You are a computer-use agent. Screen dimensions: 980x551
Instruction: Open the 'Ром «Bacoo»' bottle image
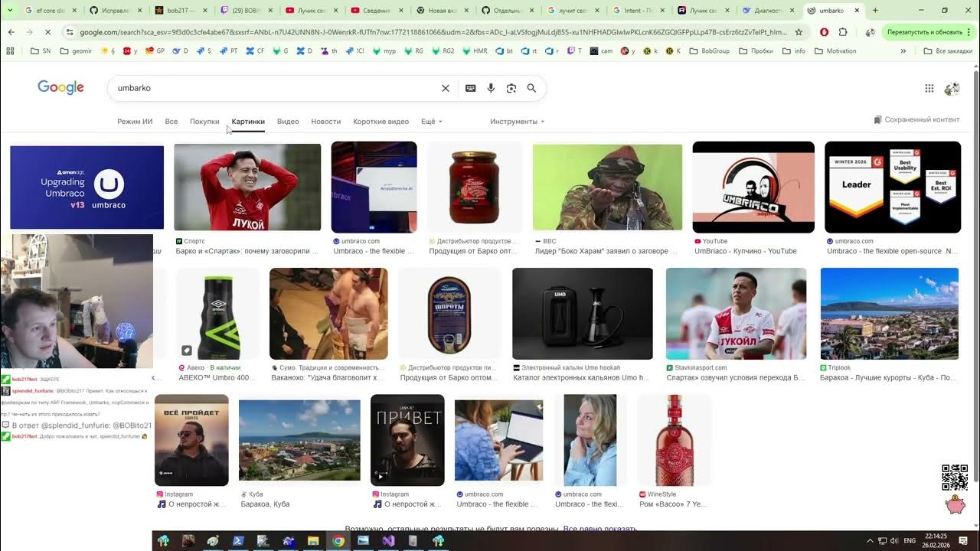[675, 440]
